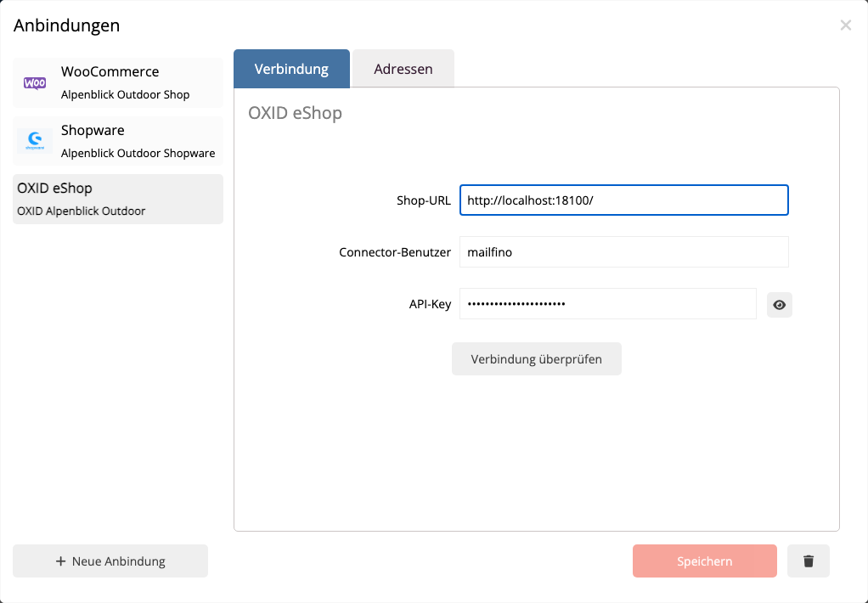Click the Shop-URL label
Screen dimensions: 868x603
click(x=424, y=200)
